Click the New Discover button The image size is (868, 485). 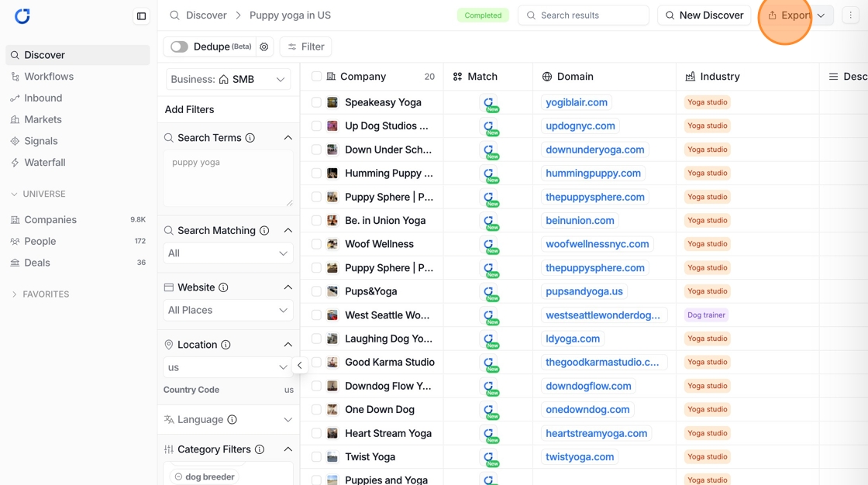tap(704, 15)
